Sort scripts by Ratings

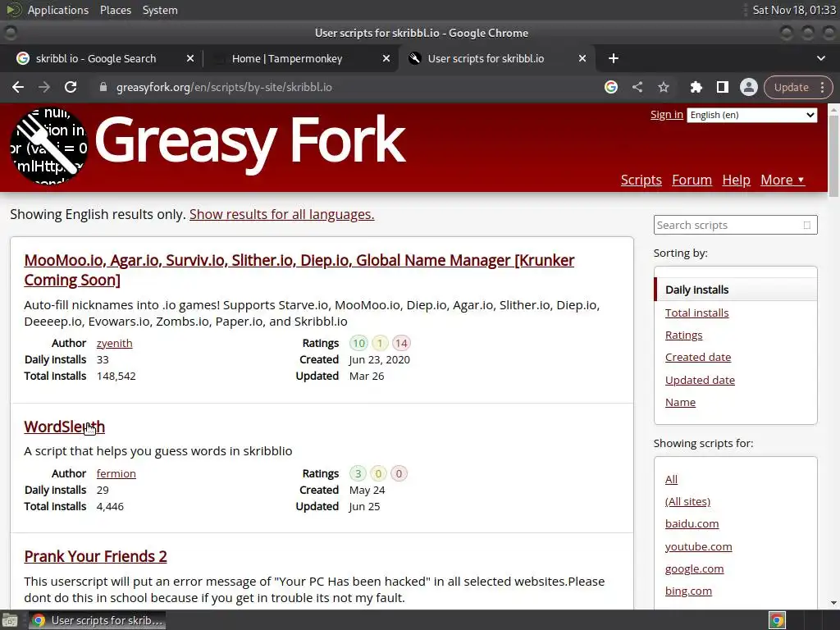tap(683, 336)
